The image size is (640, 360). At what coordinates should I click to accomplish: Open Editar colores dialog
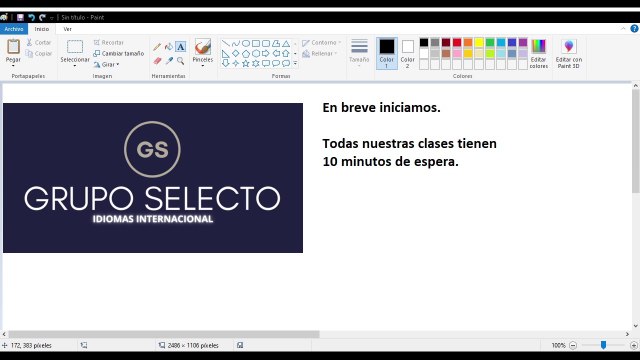pyautogui.click(x=539, y=53)
